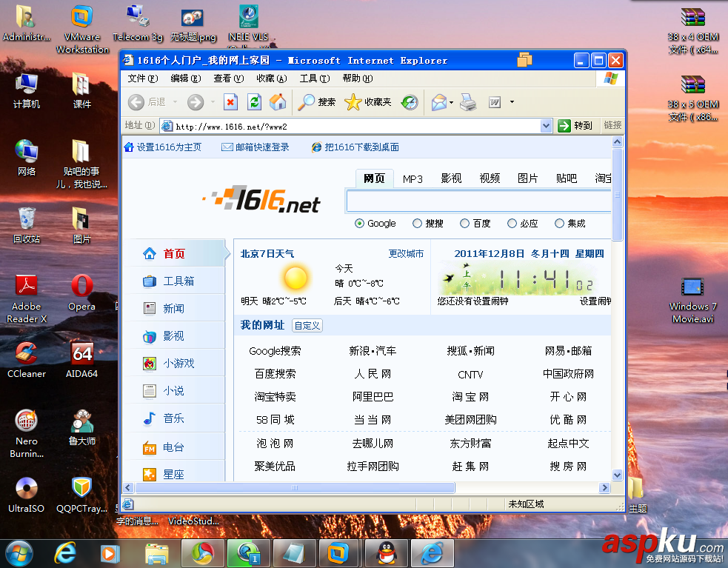Expand the toolbar overflow arrow beside the Word icon
This screenshot has width=728, height=568.
click(x=512, y=102)
